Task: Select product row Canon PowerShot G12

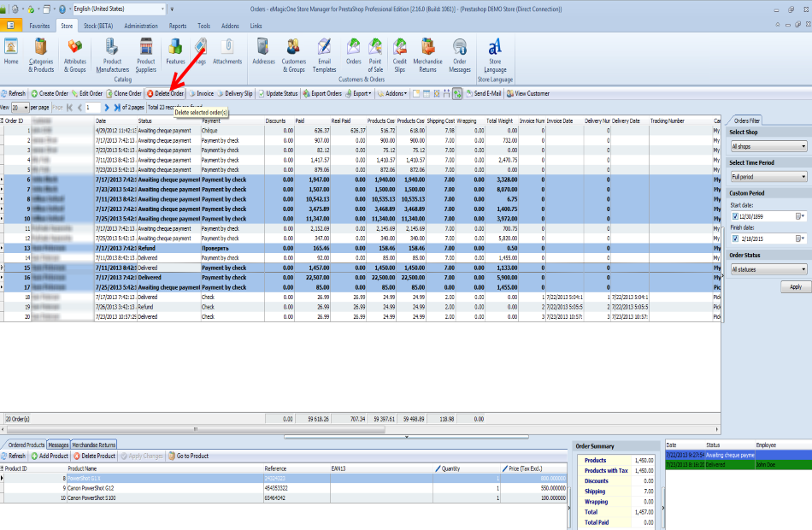Action: pyautogui.click(x=284, y=488)
